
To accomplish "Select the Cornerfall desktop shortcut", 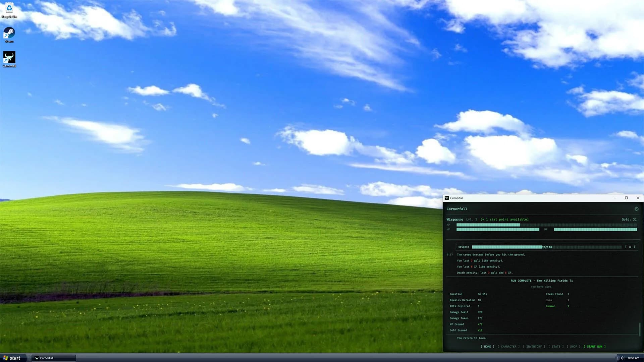I will tap(9, 59).
